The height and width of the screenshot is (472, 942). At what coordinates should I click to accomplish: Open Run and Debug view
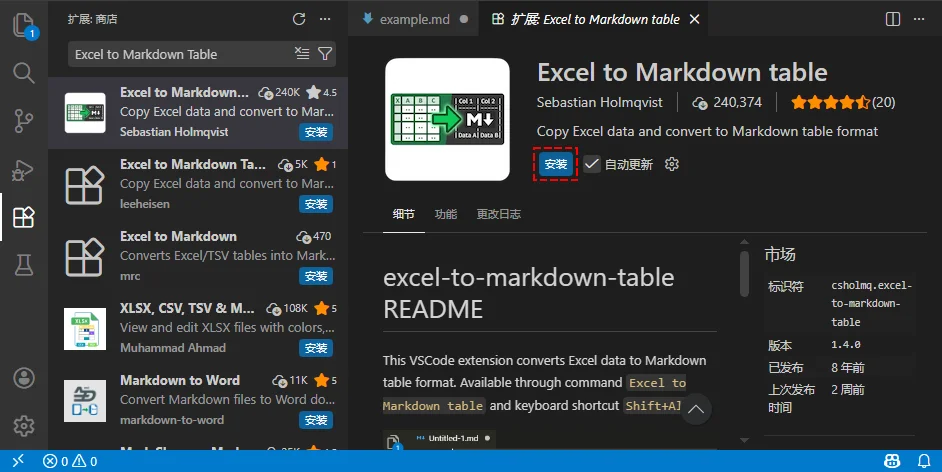coord(24,170)
